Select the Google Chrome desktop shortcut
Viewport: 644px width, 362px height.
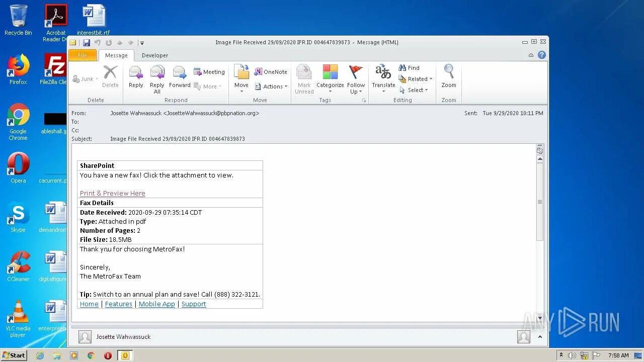click(18, 122)
